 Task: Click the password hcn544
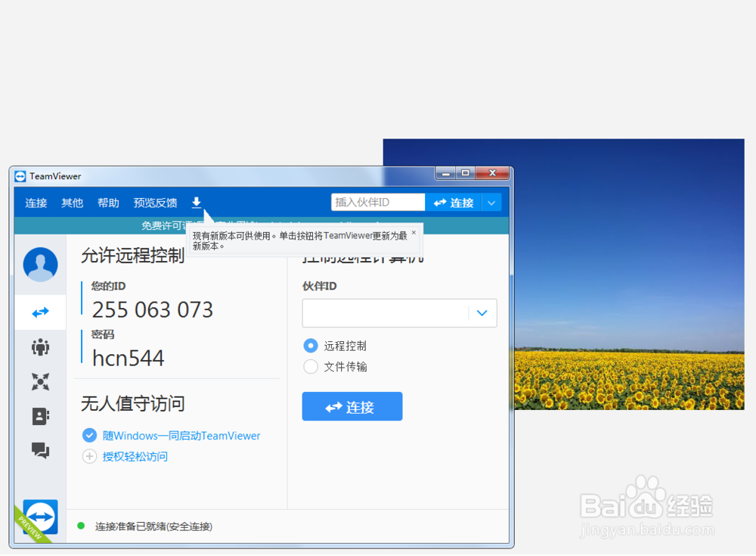[x=129, y=358]
